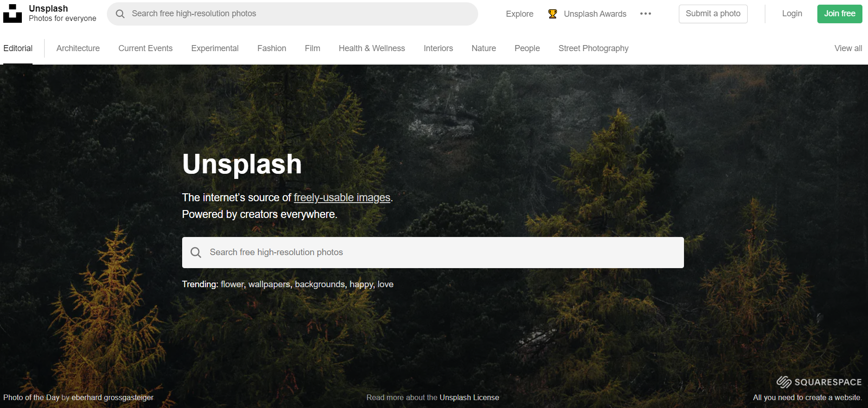
Task: Select the Fashion category tab
Action: click(x=272, y=48)
